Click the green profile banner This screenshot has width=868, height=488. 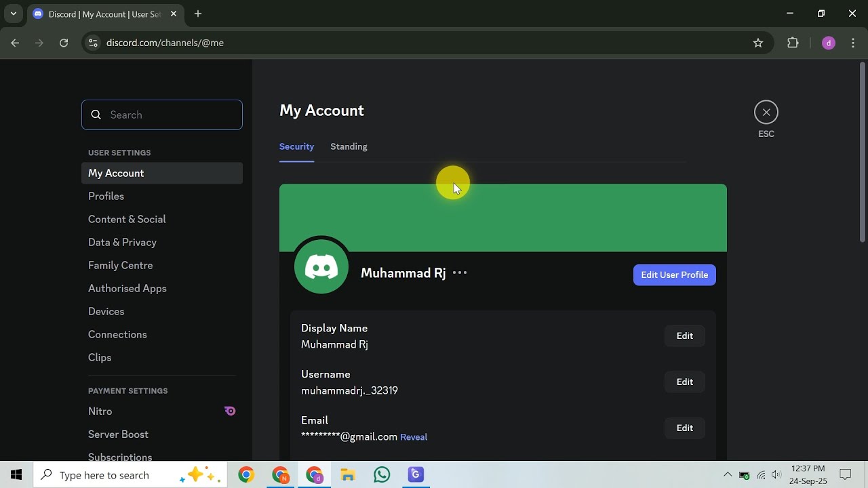pos(503,218)
